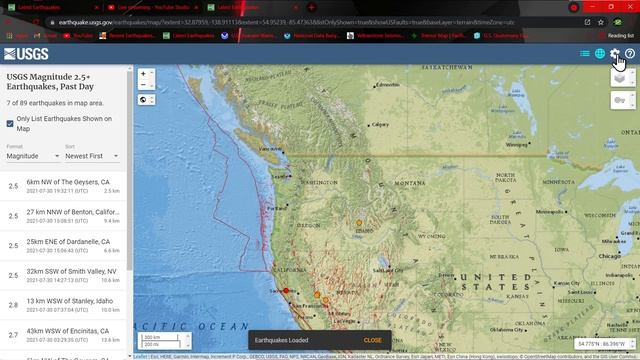
Task: Switch to the Live streaming YouTube Studio tab
Action: [x=152, y=7]
